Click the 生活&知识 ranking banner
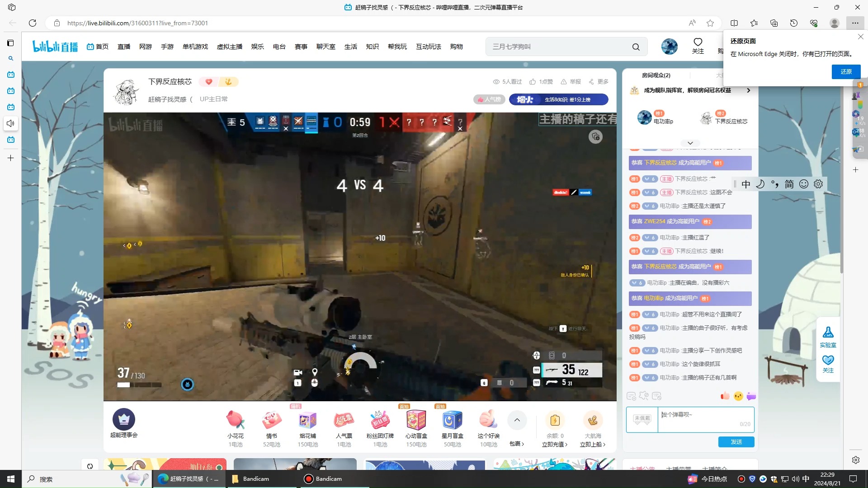 pos(559,99)
